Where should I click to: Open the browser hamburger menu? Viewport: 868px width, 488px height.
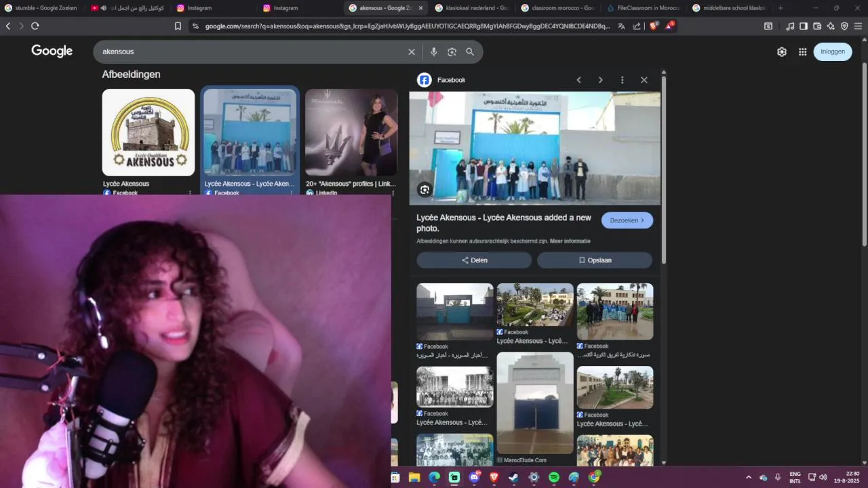[859, 26]
